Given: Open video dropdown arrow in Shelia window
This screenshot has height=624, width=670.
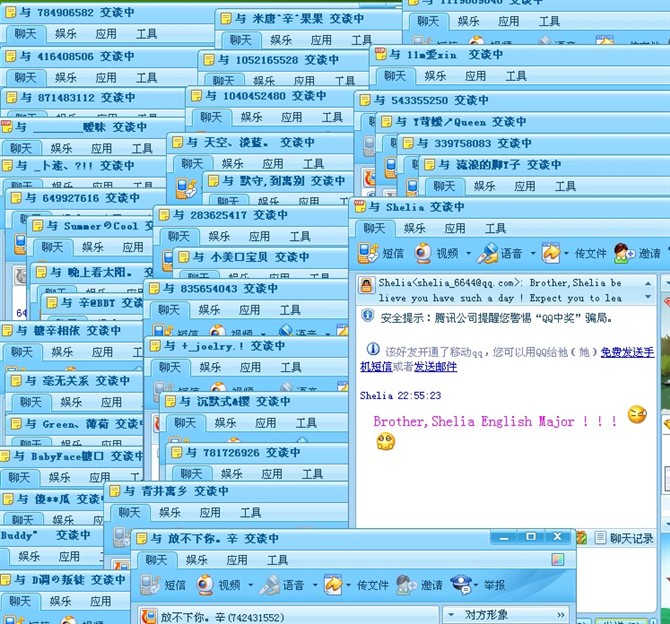Looking at the screenshot, I should (468, 253).
